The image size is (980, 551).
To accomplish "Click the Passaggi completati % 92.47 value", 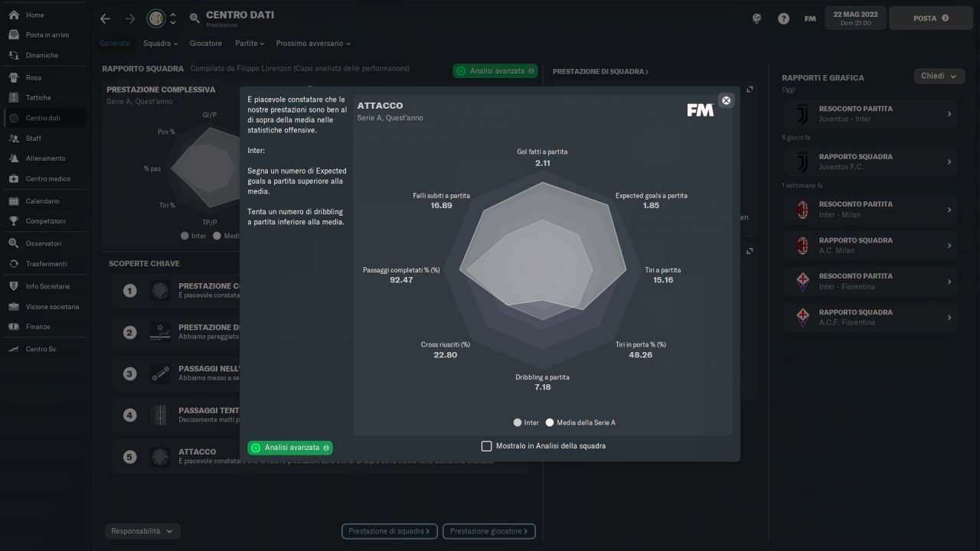I will click(401, 280).
